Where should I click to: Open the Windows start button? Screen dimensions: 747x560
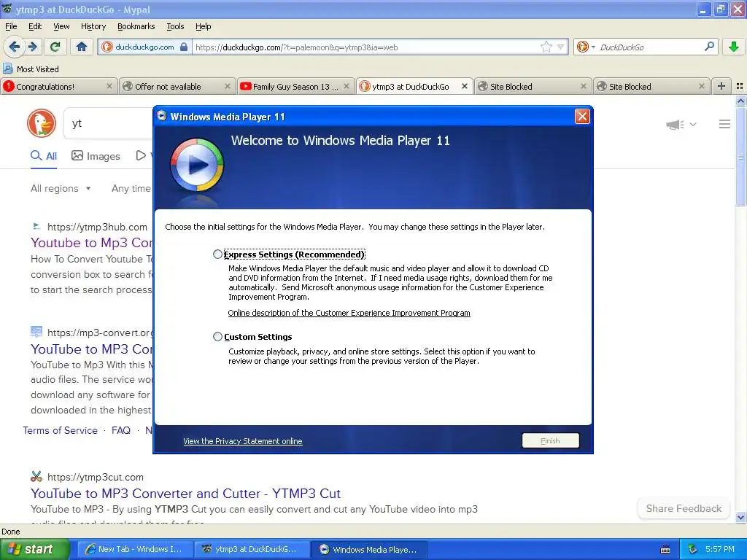[x=34, y=549]
